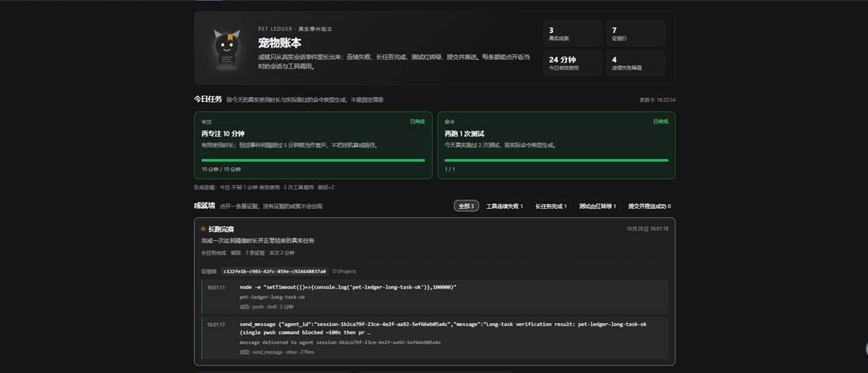This screenshot has width=868, height=373.
Task: Open the 4 连续失败 stat card
Action: [635, 62]
